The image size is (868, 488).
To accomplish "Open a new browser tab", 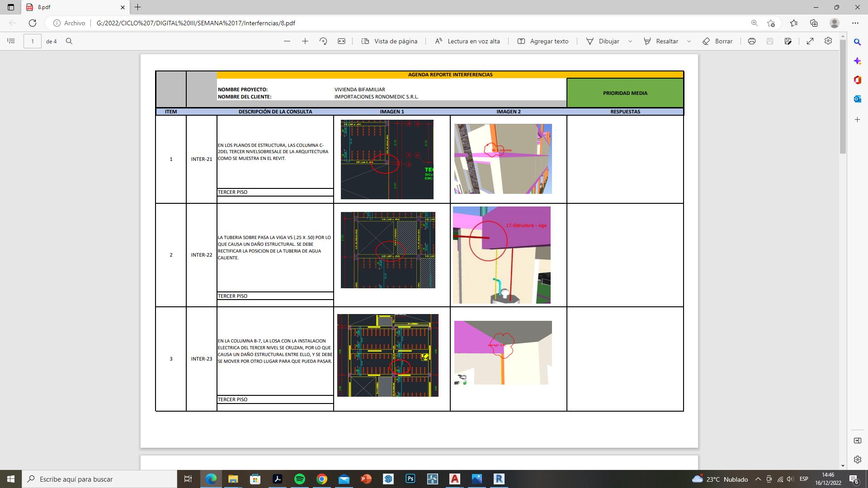I will (x=138, y=7).
